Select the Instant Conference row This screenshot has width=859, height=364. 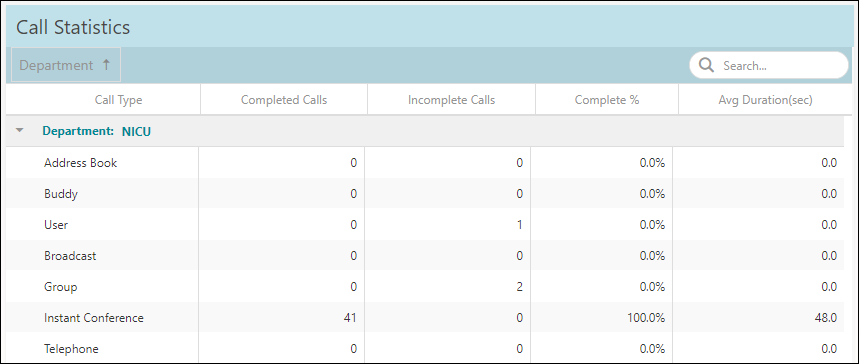click(425, 317)
